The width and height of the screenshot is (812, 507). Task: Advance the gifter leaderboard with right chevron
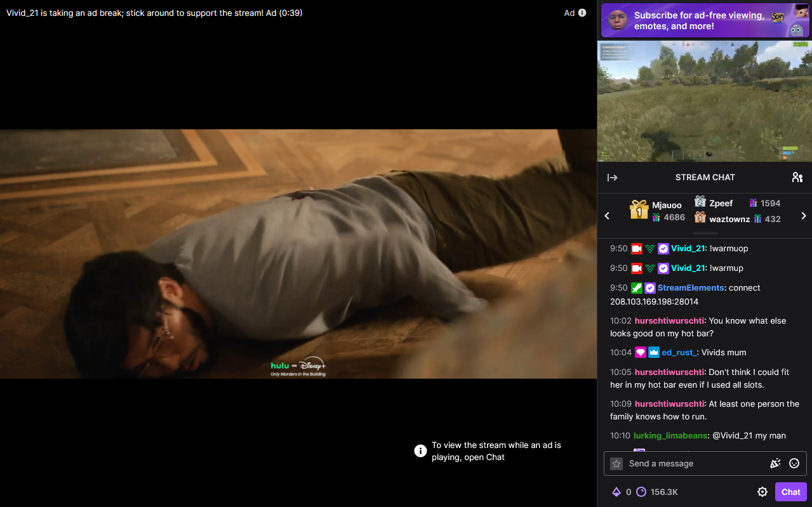[803, 215]
